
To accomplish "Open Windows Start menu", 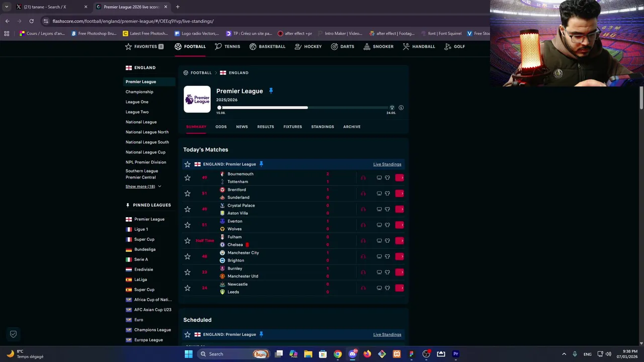I will (x=189, y=354).
